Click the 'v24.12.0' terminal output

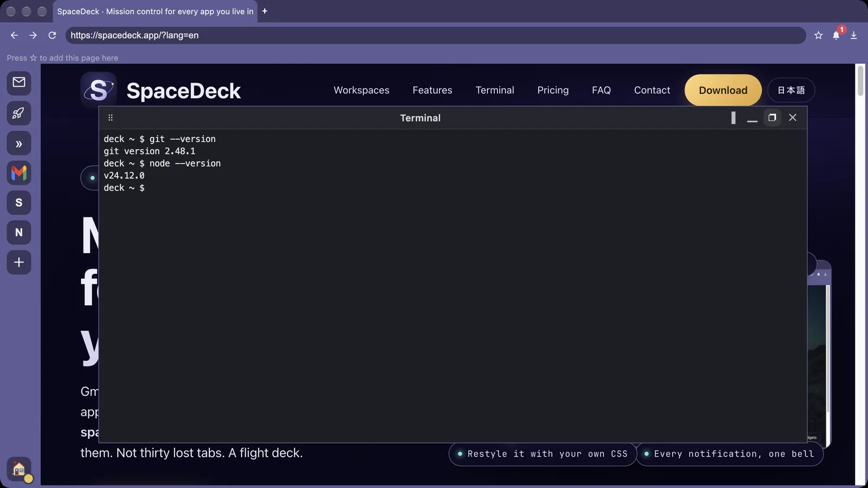[x=124, y=176]
